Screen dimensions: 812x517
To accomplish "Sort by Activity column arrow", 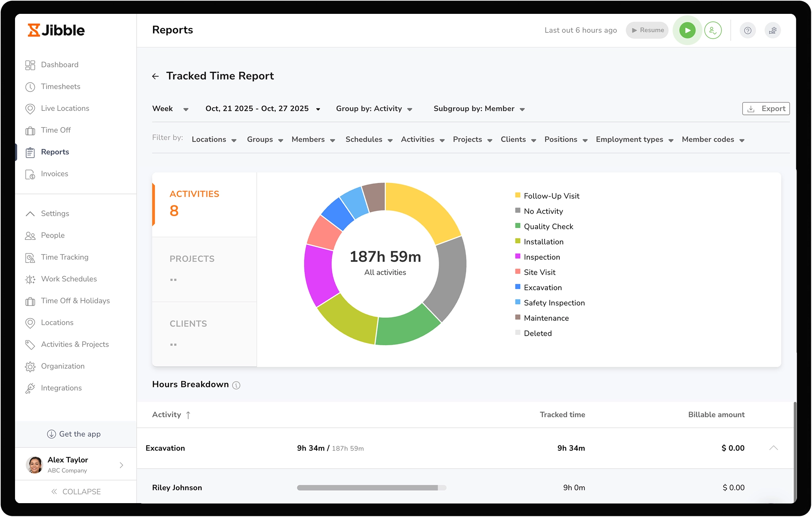I will (x=188, y=415).
